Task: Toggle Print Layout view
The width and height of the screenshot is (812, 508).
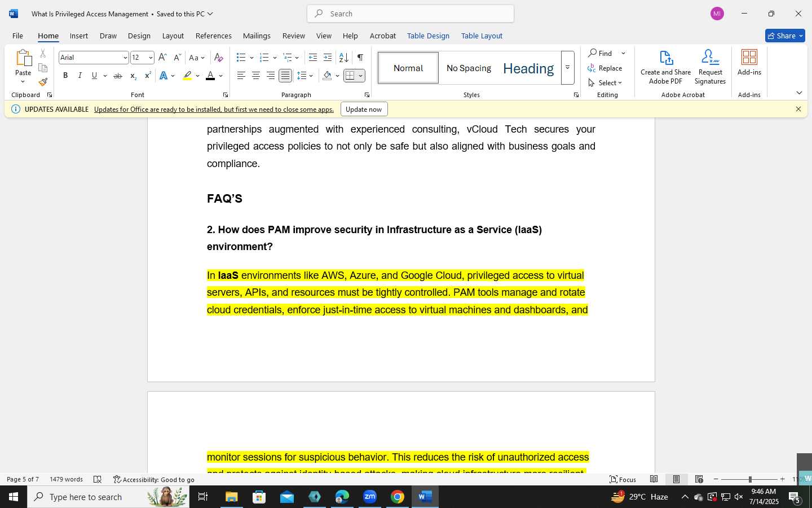Action: (677, 479)
